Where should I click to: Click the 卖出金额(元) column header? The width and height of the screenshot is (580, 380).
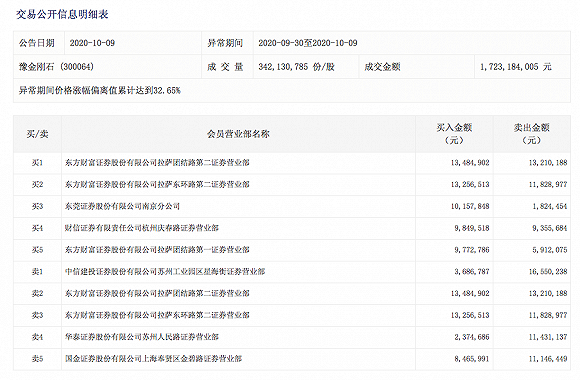[532, 134]
